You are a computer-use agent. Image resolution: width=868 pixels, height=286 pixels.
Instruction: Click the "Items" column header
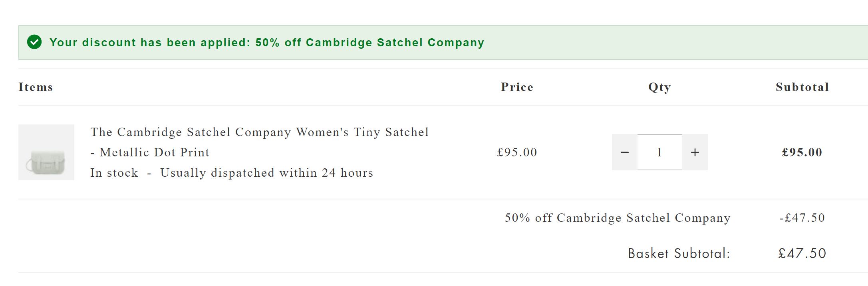[x=36, y=87]
